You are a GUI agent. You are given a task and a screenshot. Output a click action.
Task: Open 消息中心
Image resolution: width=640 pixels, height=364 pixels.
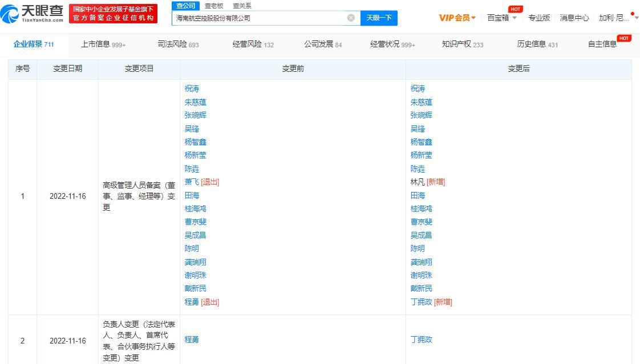click(x=574, y=18)
